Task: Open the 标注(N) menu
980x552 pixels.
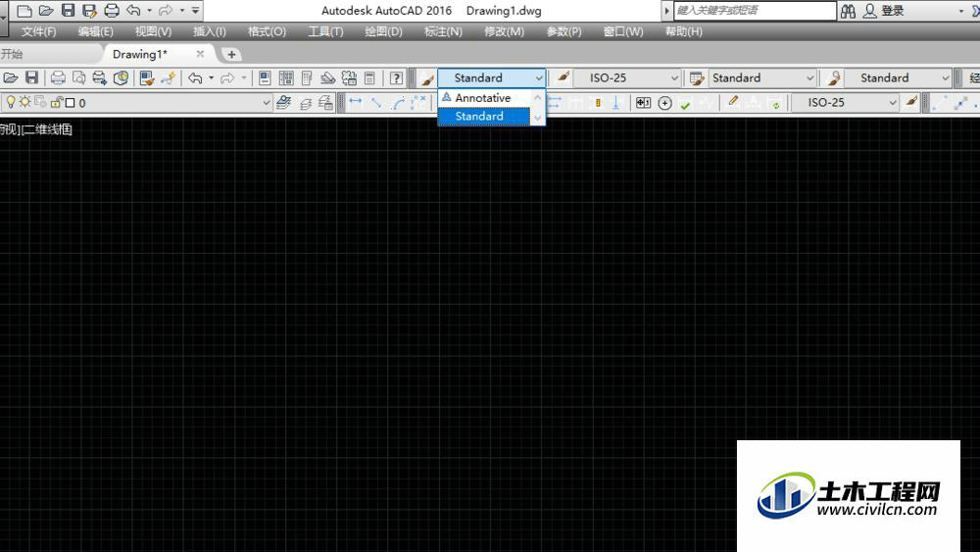Action: [x=443, y=31]
